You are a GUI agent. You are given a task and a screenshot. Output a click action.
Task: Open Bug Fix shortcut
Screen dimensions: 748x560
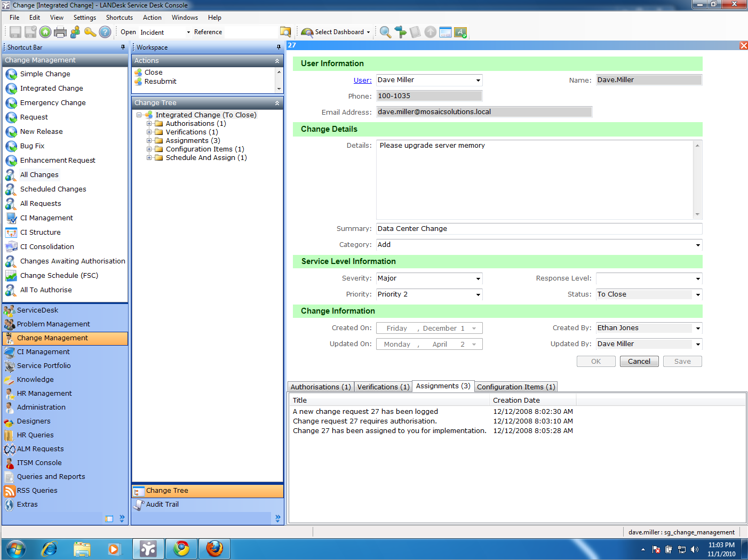[x=32, y=146]
